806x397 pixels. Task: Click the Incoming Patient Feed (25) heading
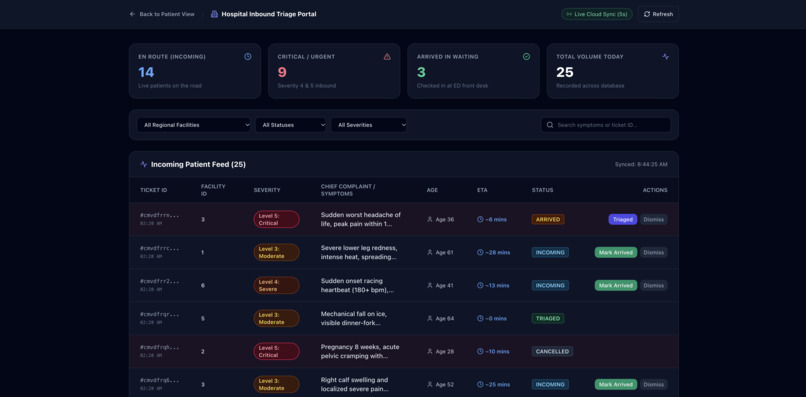tap(198, 165)
